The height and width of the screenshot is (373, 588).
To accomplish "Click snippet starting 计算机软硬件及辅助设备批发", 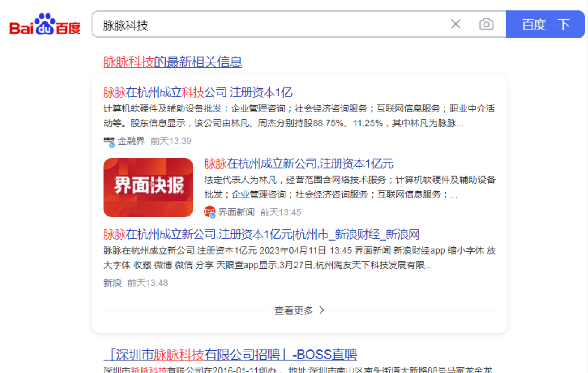I will click(x=299, y=115).
